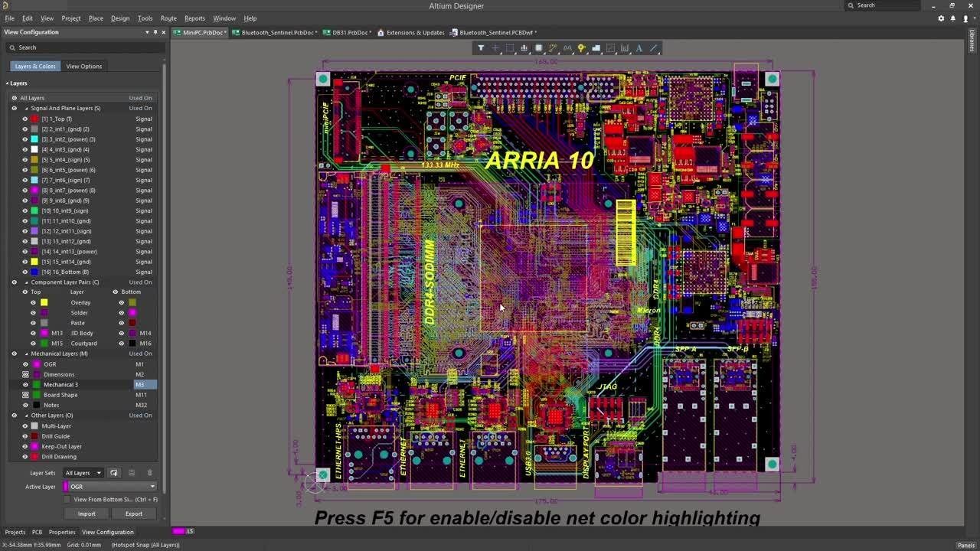
Task: Create a new layer set with the add icon
Action: click(x=114, y=473)
